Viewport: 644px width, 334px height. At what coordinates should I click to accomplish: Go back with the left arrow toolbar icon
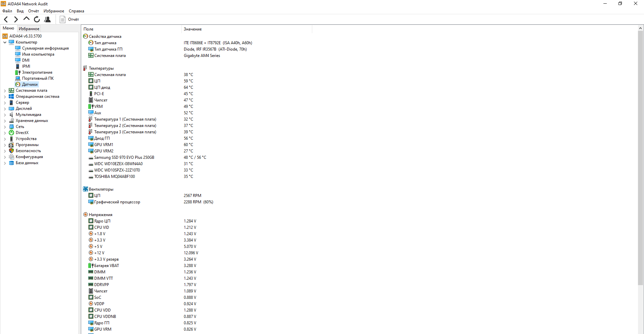click(6, 19)
